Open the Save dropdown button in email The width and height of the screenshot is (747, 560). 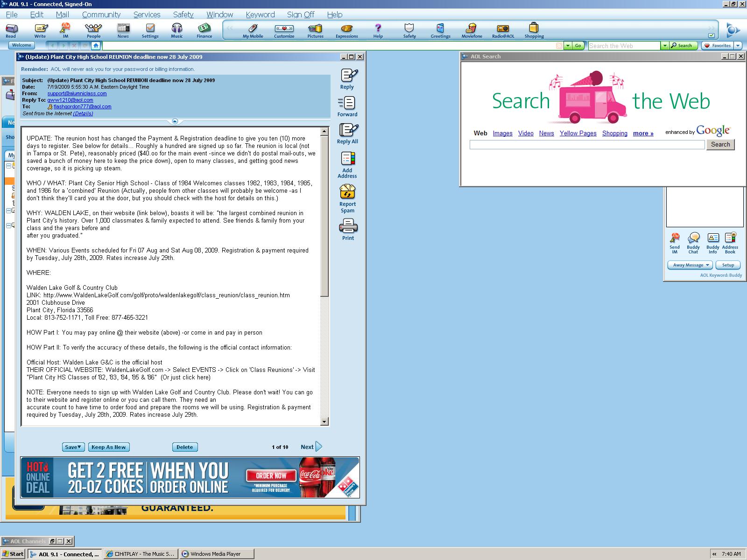click(73, 447)
